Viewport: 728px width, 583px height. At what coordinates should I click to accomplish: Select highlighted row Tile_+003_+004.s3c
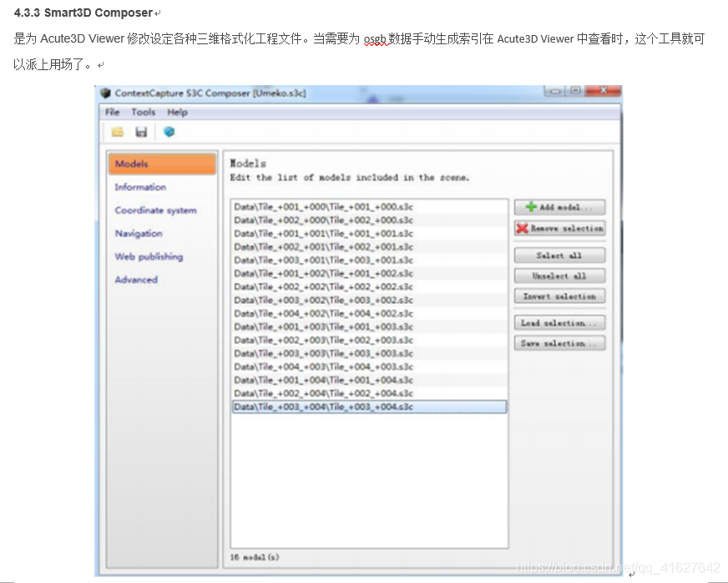(369, 407)
